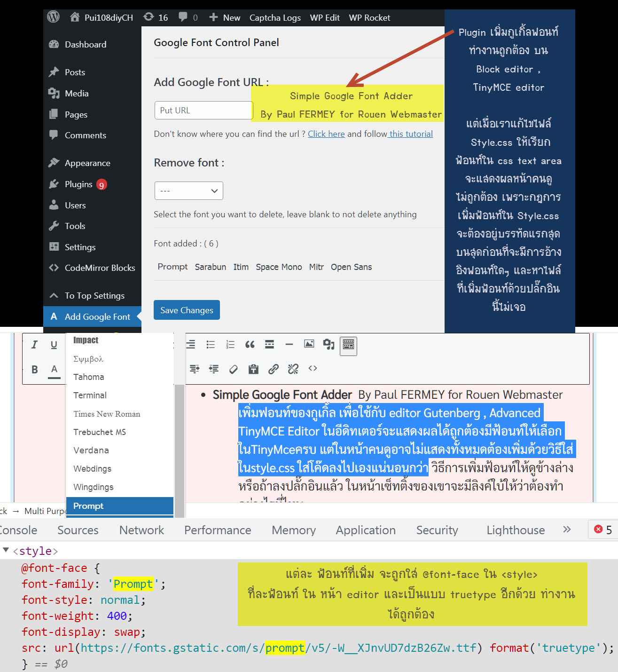This screenshot has height=672, width=618.
Task: Open the 16 pending updates icon
Action: 156,17
